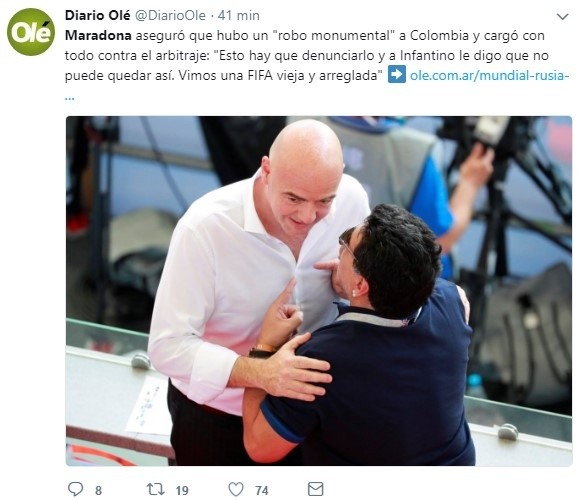The width and height of the screenshot is (578, 500).
Task: Open the Diario Olé display name
Action: point(97,15)
